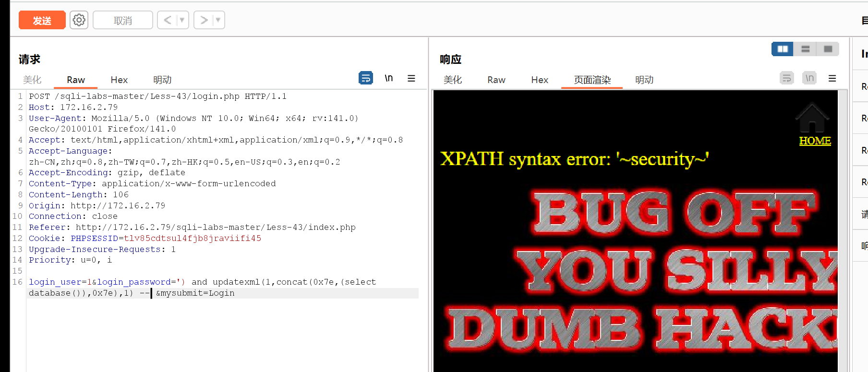The width and height of the screenshot is (868, 372).
Task: Go to previous request with back arrow
Action: coord(167,20)
